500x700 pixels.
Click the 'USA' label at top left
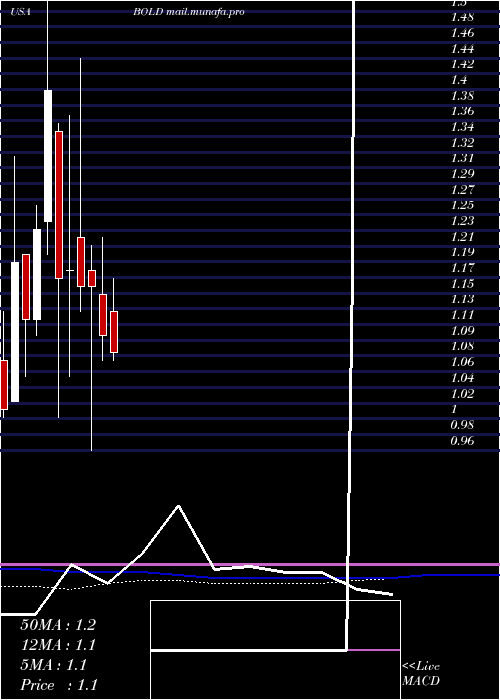coord(21,12)
